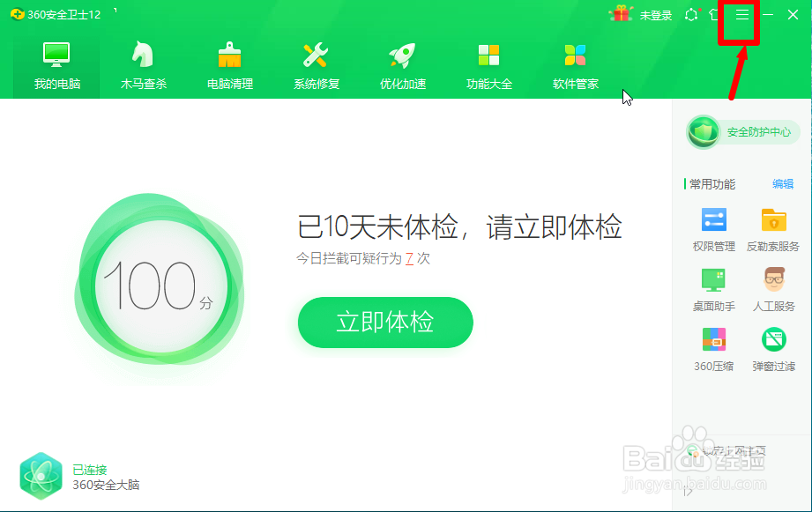Screen dimensions: 812x512
Task: Open the 电脑清理 cleanup tab
Action: click(x=230, y=66)
